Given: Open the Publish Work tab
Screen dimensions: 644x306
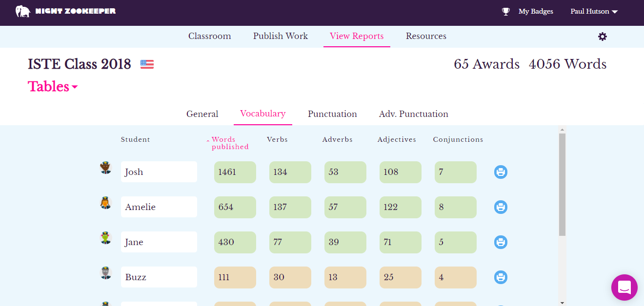Looking at the screenshot, I should (281, 36).
